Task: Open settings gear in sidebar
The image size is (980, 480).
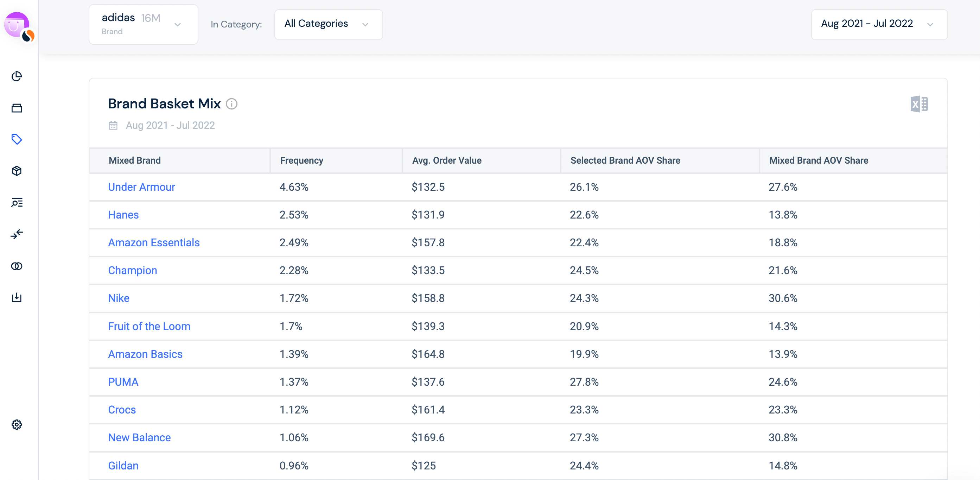Action: (17, 424)
